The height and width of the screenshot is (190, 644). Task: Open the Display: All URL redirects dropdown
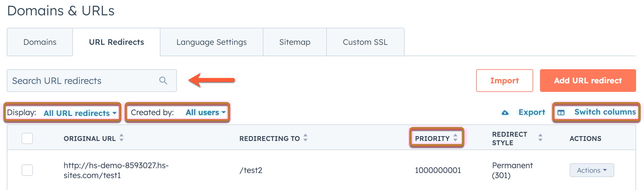[x=79, y=113]
